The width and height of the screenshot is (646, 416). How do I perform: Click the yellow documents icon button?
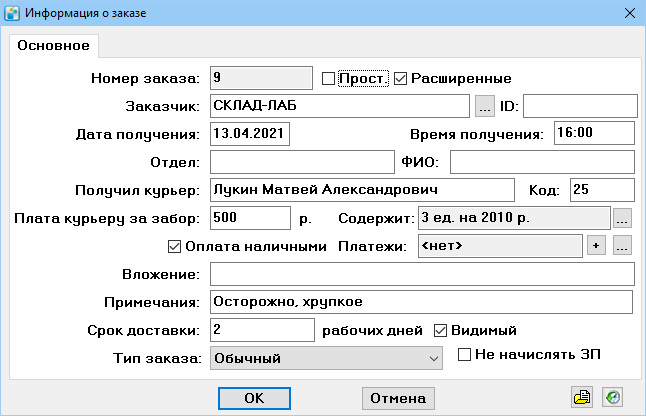click(x=582, y=397)
